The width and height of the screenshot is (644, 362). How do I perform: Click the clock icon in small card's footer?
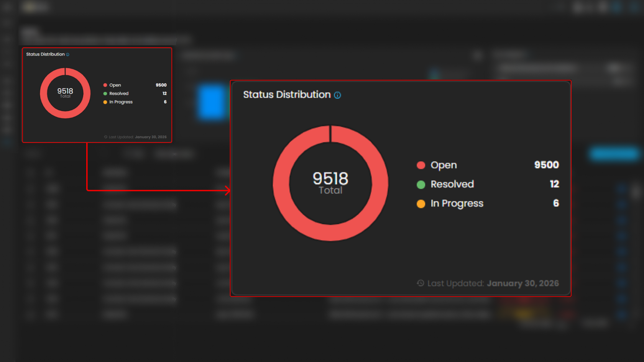click(106, 137)
